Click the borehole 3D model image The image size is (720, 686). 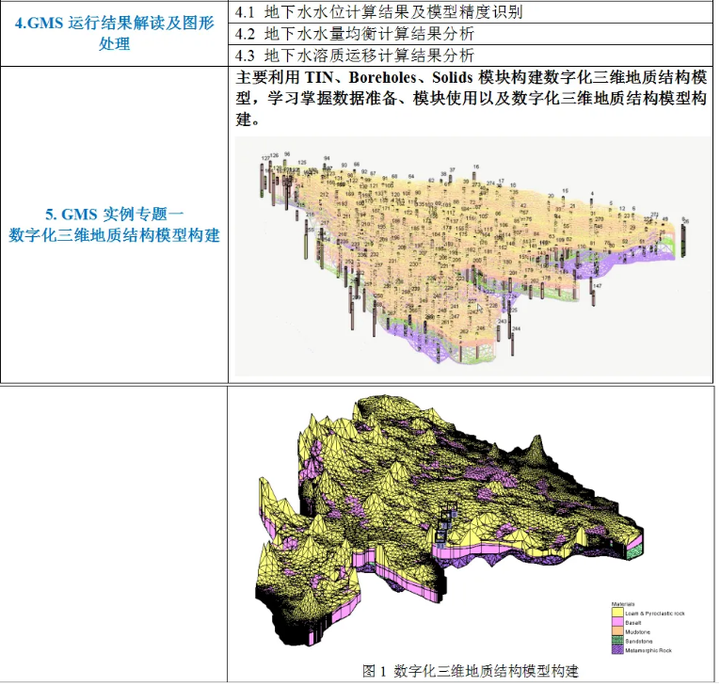click(x=473, y=256)
